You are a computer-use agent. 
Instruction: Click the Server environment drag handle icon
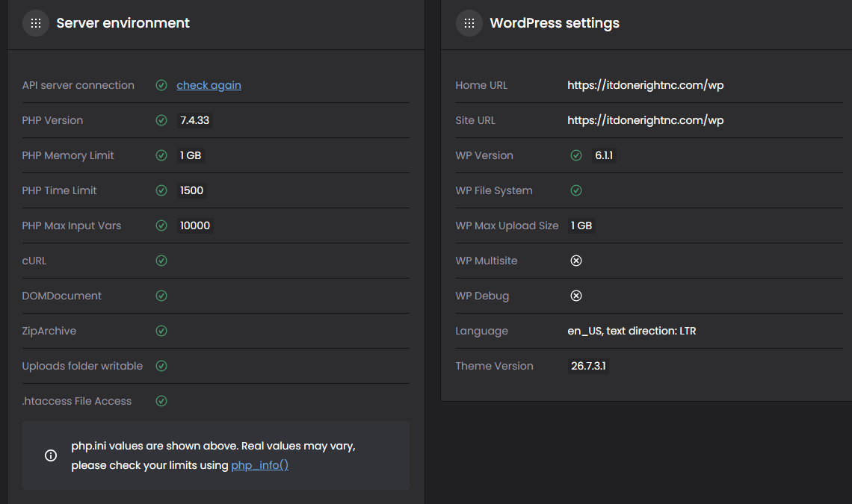[x=36, y=23]
